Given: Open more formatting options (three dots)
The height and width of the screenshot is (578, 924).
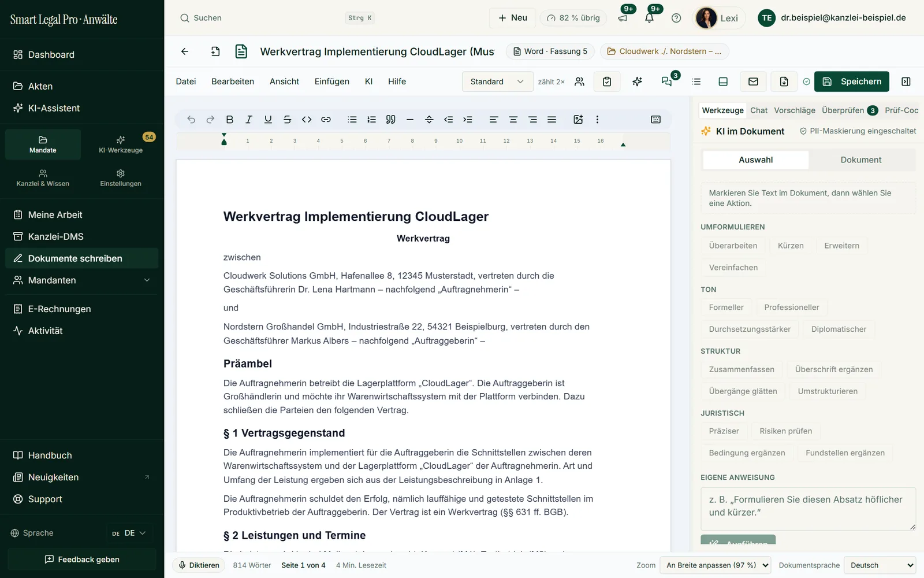Looking at the screenshot, I should pos(597,120).
